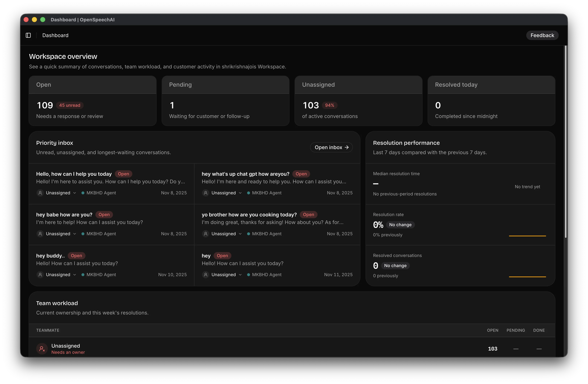Click person avatar icon in 'hey buddy..' row
The image size is (588, 384).
click(x=40, y=275)
